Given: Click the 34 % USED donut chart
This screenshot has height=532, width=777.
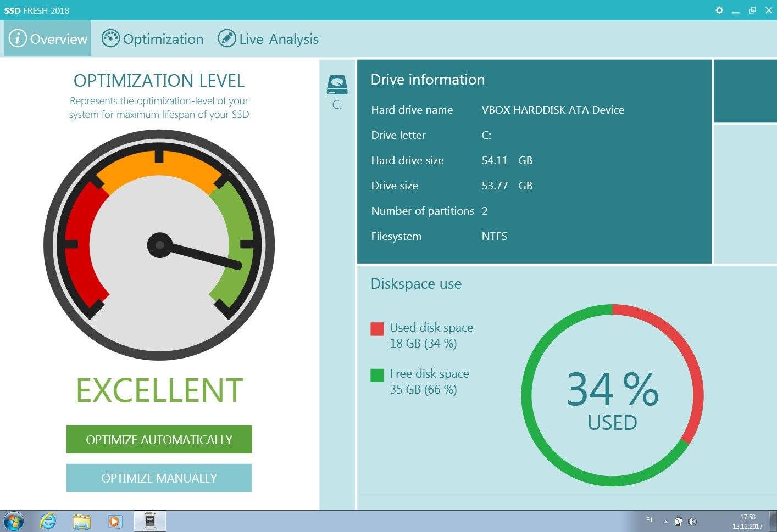Looking at the screenshot, I should click(x=612, y=395).
